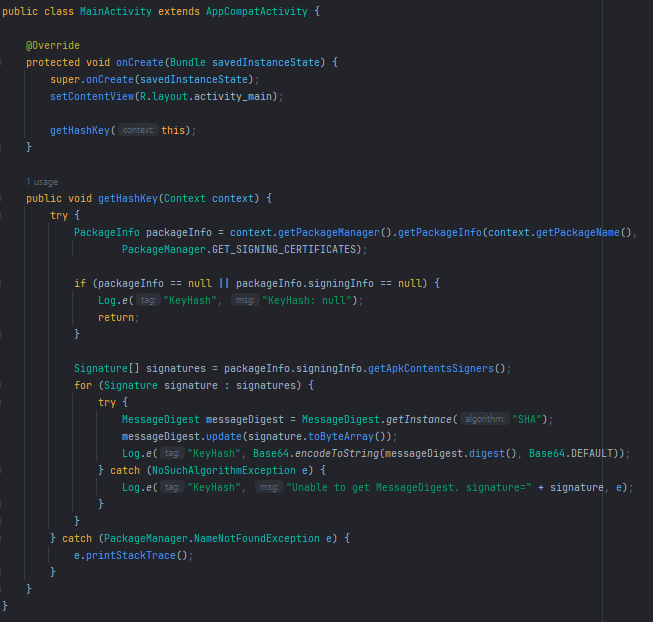Click the 'extends' keyword

(x=179, y=11)
